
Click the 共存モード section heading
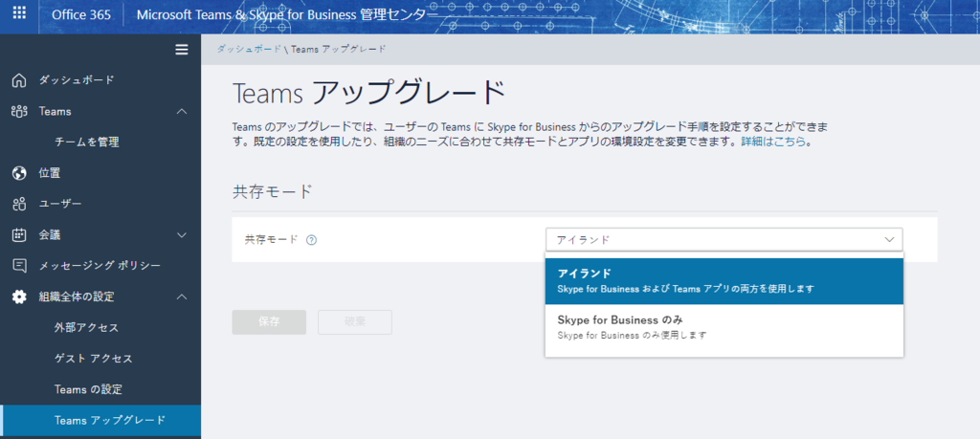[272, 191]
